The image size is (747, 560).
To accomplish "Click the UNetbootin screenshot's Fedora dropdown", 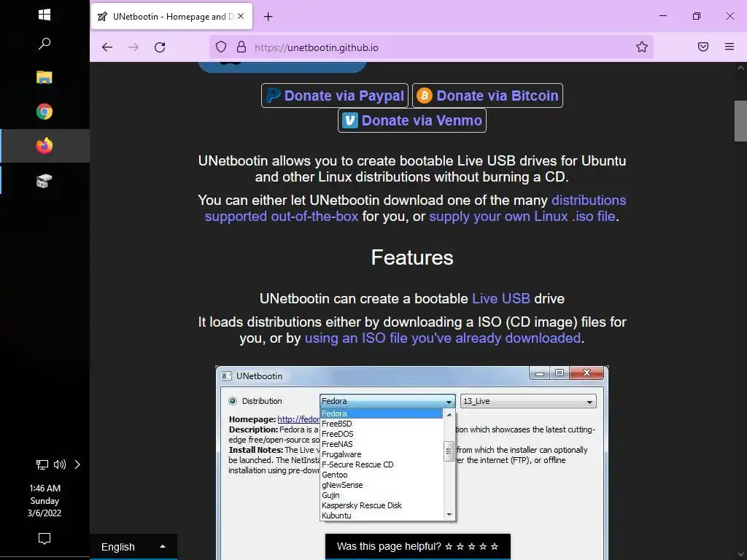I will coord(387,401).
